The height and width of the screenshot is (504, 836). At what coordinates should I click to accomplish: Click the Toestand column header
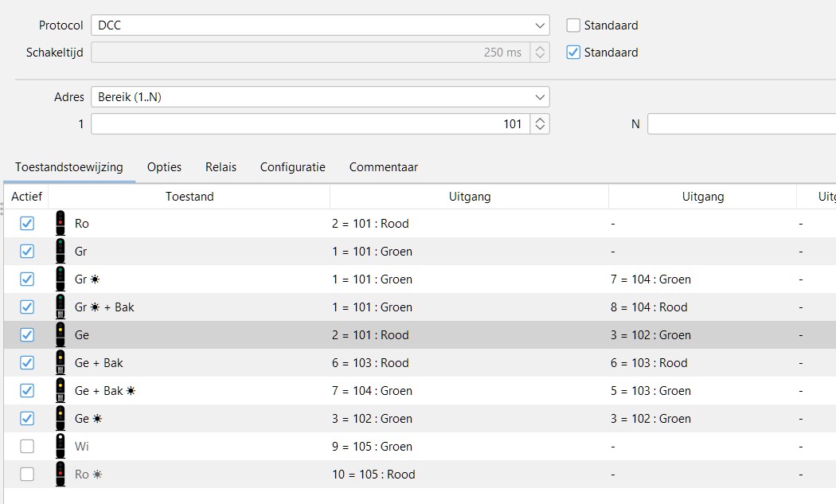189,197
